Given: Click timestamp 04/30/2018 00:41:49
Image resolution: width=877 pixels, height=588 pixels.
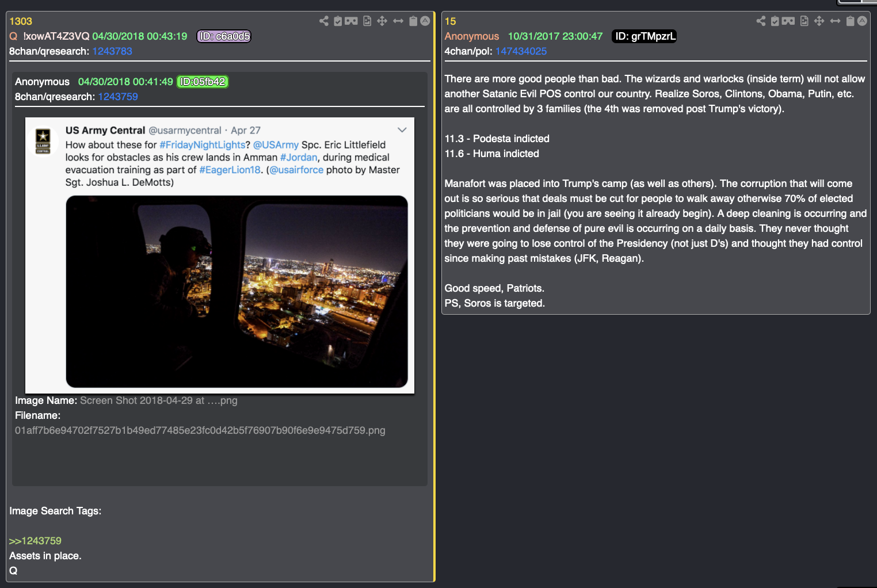Looking at the screenshot, I should 125,82.
